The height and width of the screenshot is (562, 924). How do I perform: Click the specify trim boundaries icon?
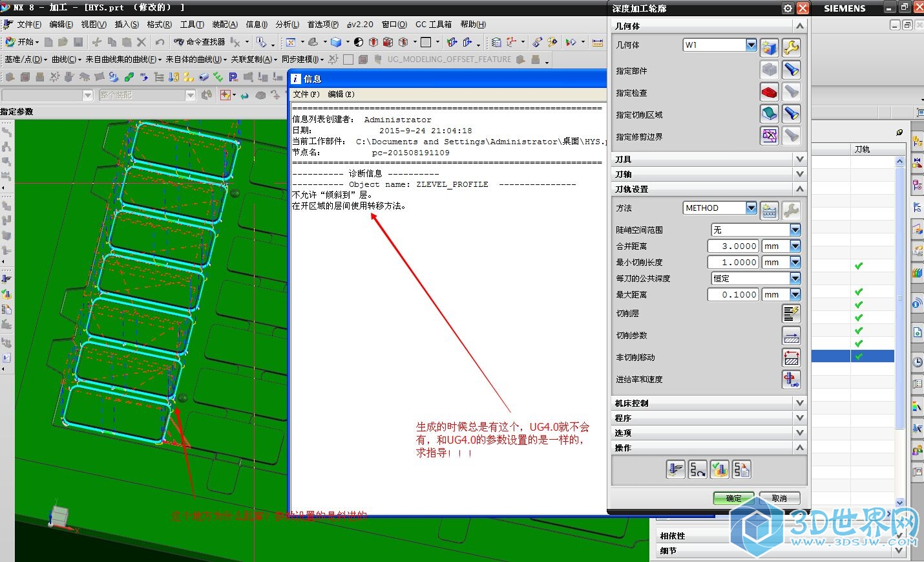tap(769, 136)
